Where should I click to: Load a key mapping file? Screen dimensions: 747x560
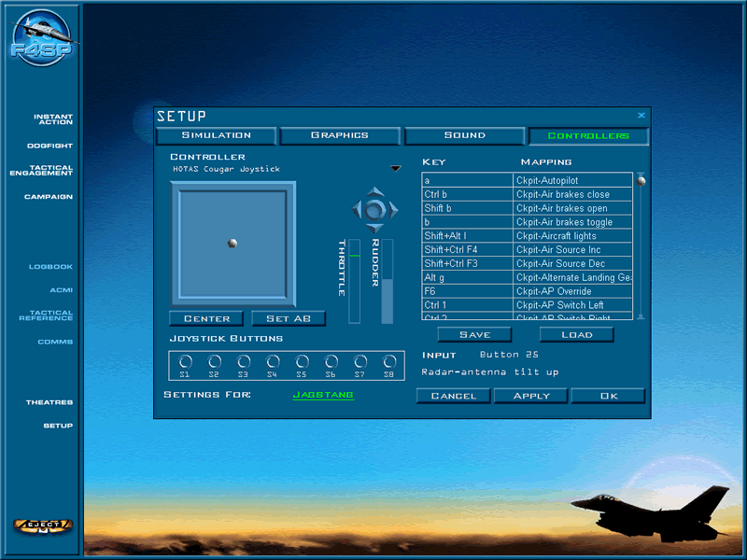coord(576,335)
